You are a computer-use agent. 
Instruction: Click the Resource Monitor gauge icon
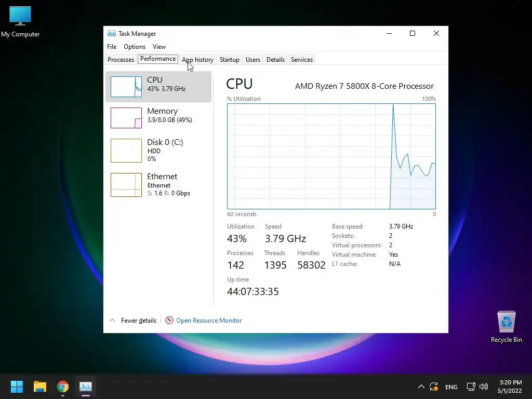[169, 320]
